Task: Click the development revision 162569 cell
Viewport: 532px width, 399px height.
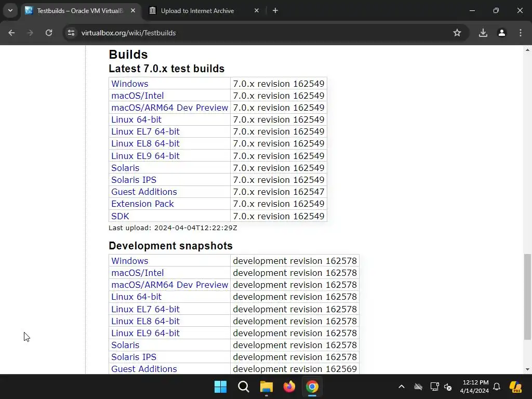Action: [295, 369]
